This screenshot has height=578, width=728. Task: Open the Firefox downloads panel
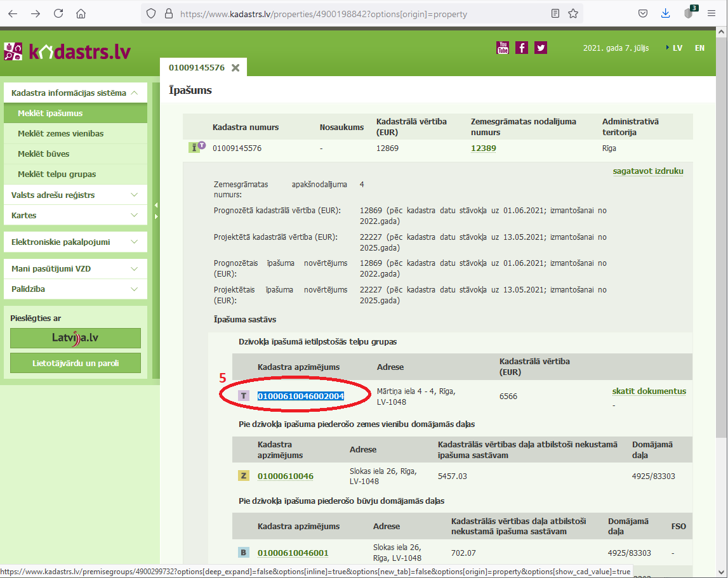(665, 13)
